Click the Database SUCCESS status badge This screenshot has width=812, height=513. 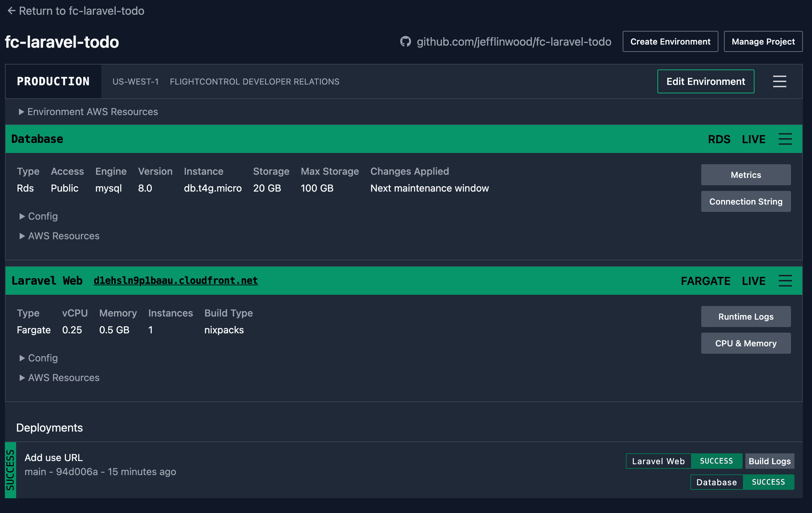768,482
